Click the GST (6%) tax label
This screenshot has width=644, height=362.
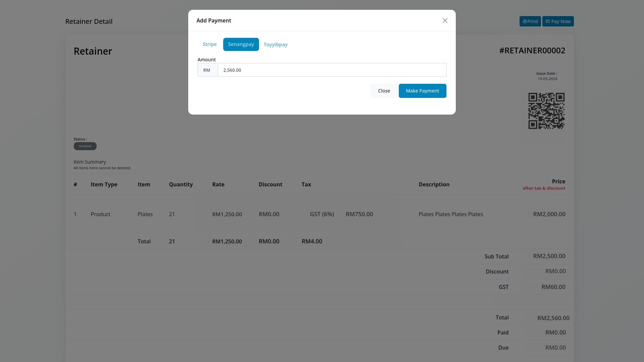(x=322, y=214)
